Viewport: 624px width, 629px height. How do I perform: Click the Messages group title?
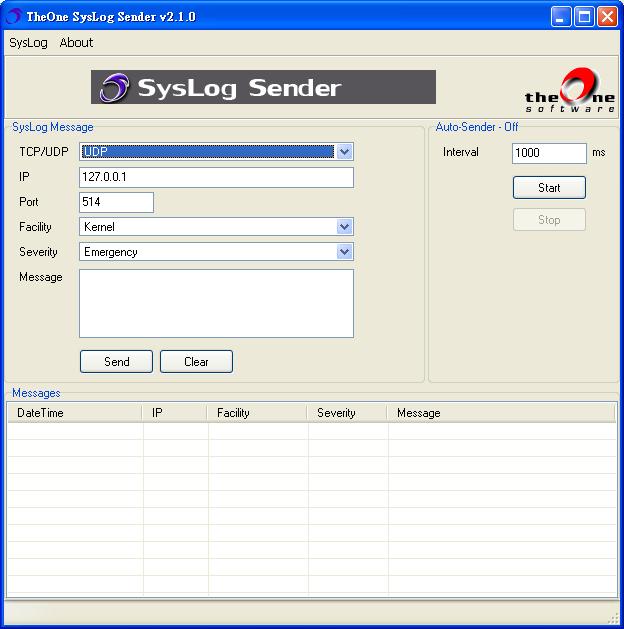click(36, 393)
